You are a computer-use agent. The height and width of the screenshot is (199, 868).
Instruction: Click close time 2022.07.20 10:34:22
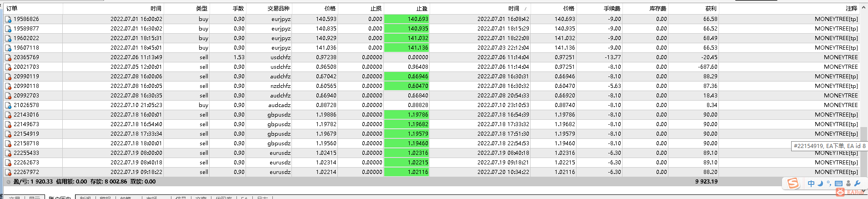[503, 172]
